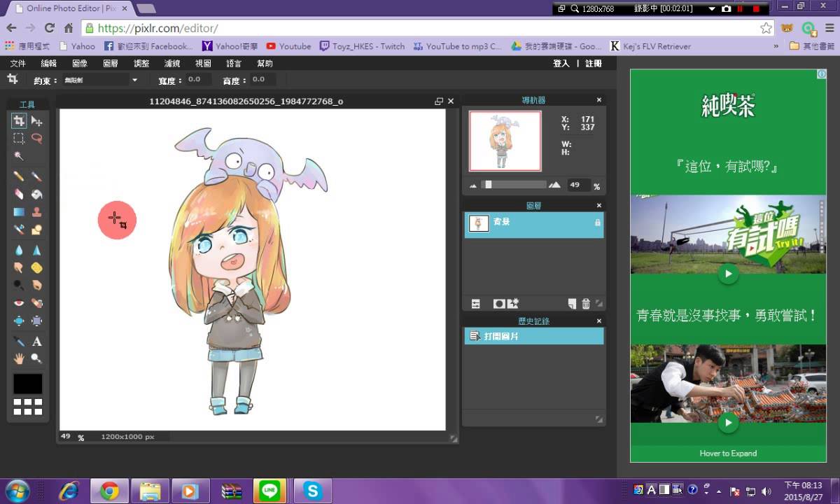Open the 文件 menu
Viewport: 840px width, 504px height.
[x=17, y=63]
